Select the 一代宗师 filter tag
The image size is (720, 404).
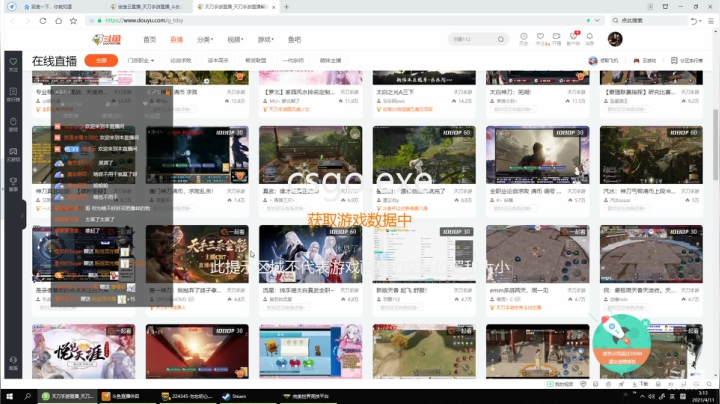click(x=293, y=61)
